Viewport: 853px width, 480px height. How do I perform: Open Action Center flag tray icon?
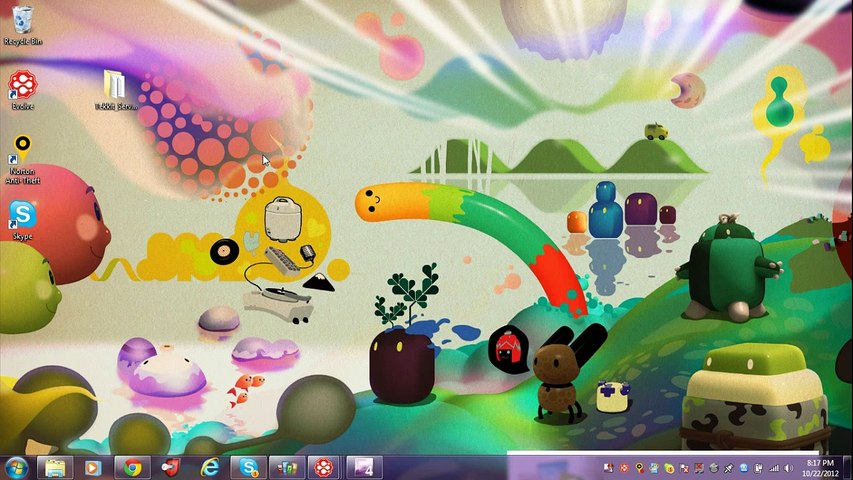[684, 469]
